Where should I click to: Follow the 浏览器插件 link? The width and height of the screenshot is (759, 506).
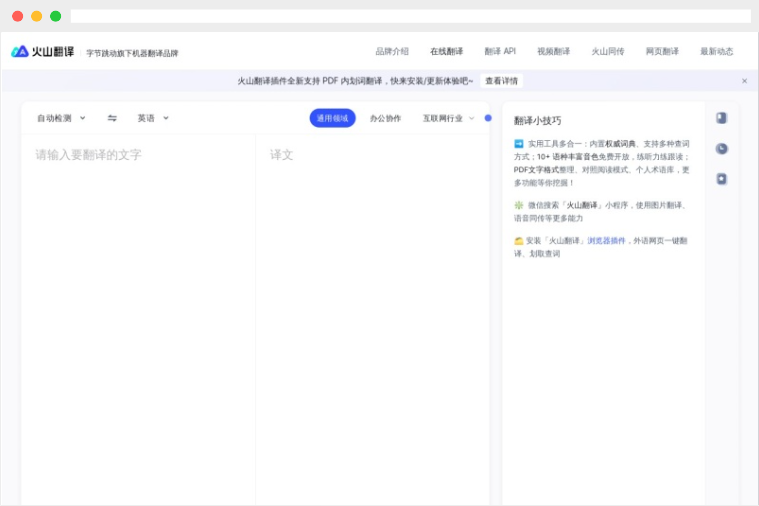pyautogui.click(x=606, y=241)
